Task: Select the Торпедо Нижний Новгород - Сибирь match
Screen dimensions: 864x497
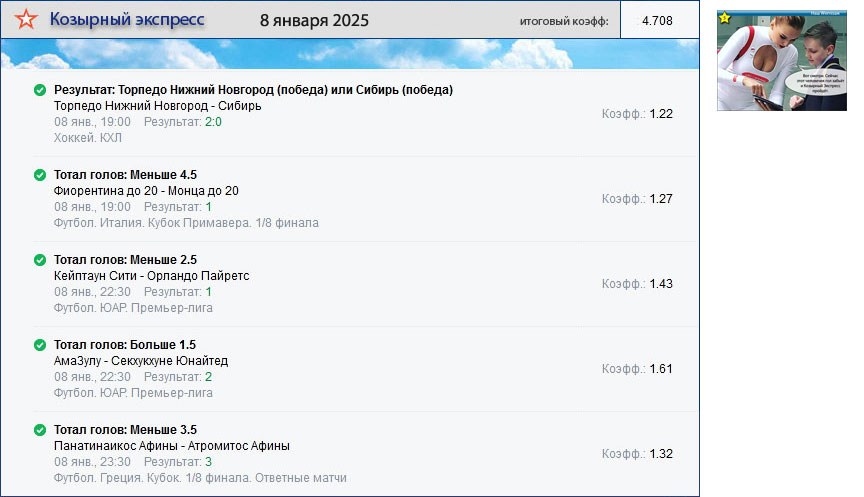Action: (x=157, y=106)
